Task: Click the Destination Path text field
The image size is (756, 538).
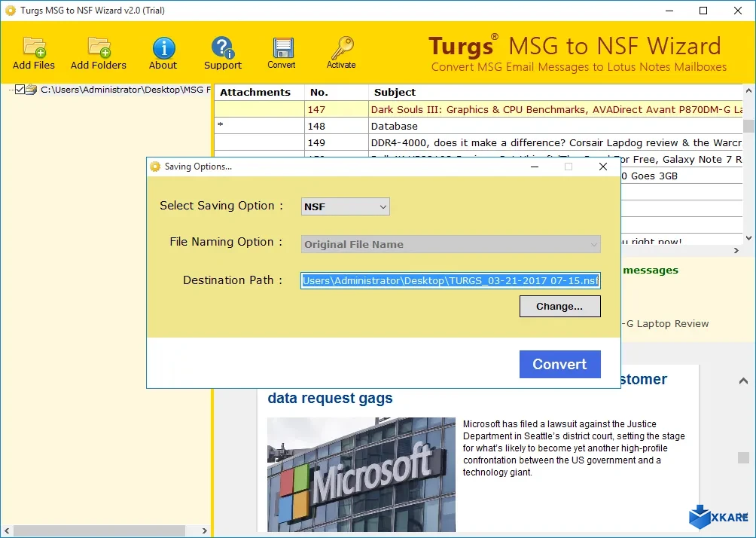Action: tap(450, 280)
